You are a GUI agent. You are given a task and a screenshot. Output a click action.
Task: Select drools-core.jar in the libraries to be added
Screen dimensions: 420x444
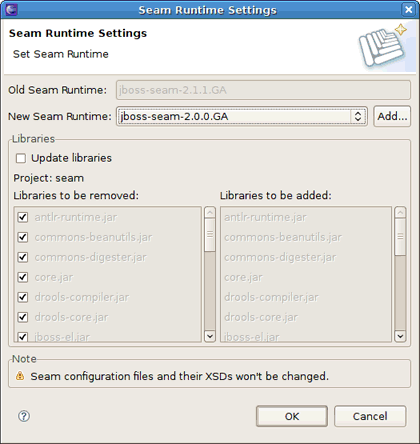point(261,317)
